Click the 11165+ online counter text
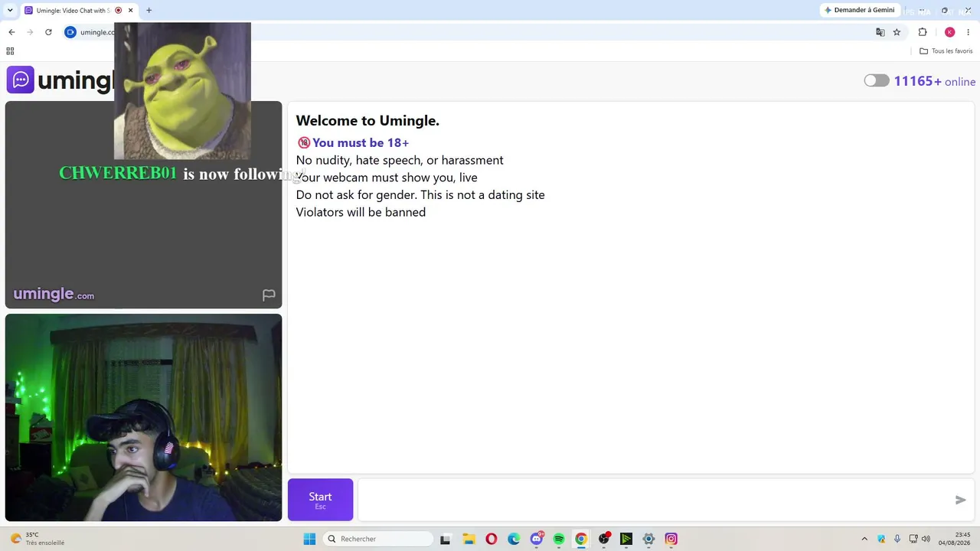The image size is (980, 551). (935, 81)
